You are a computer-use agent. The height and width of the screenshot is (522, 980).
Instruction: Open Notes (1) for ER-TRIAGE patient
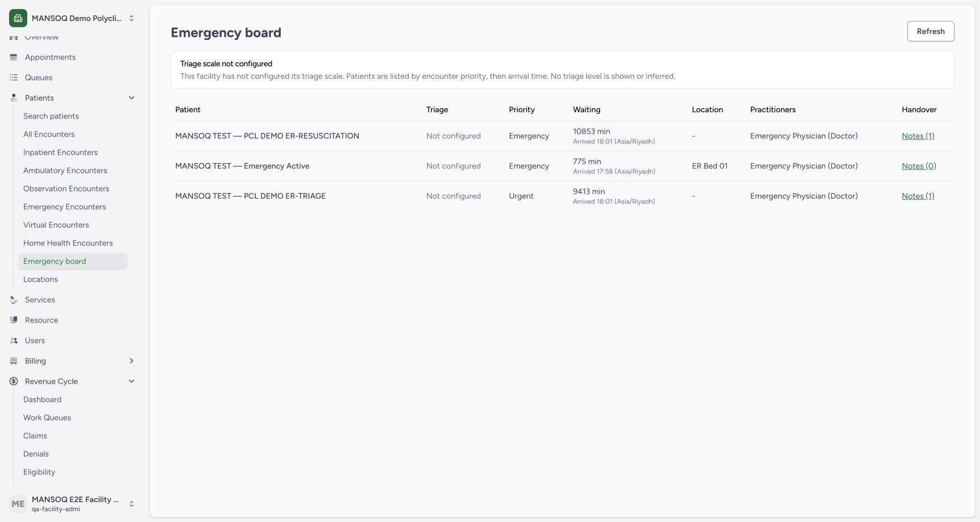coord(918,196)
